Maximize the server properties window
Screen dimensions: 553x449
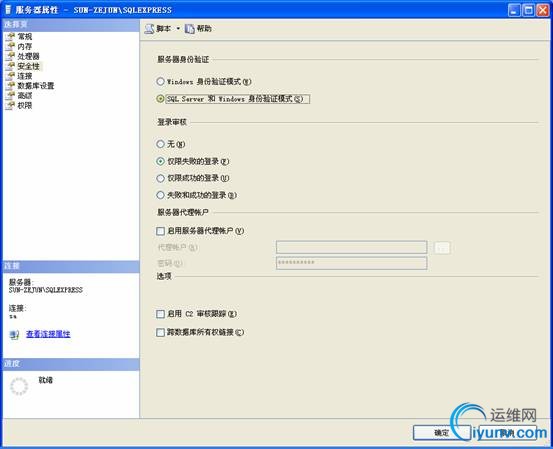pyautogui.click(x=528, y=10)
